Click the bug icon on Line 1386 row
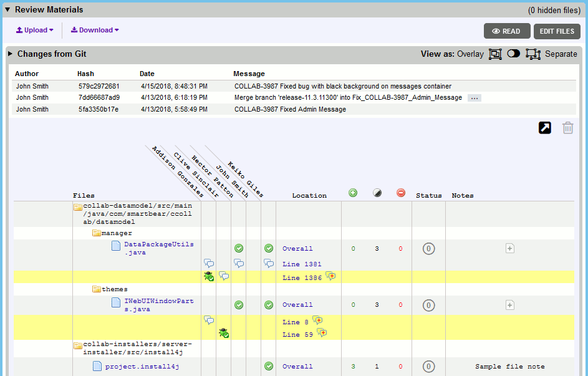Viewport: 588px width, 376px height. 209,276
